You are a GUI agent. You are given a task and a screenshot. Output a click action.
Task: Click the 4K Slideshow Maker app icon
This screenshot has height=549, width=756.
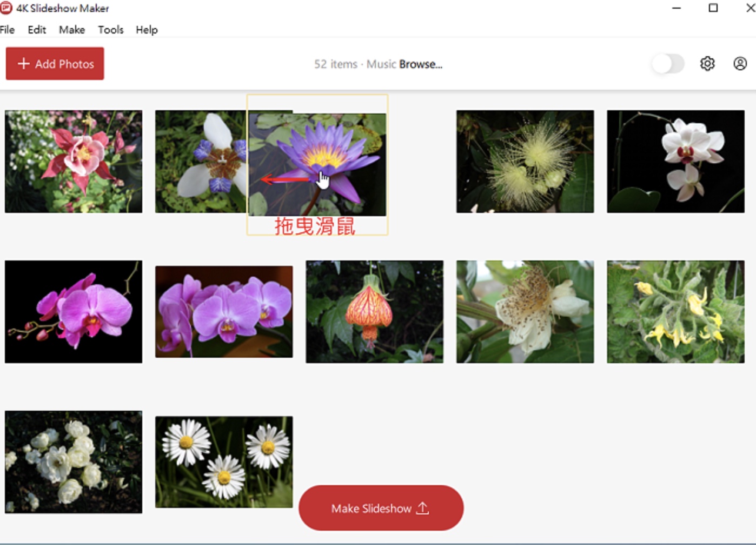(x=6, y=8)
